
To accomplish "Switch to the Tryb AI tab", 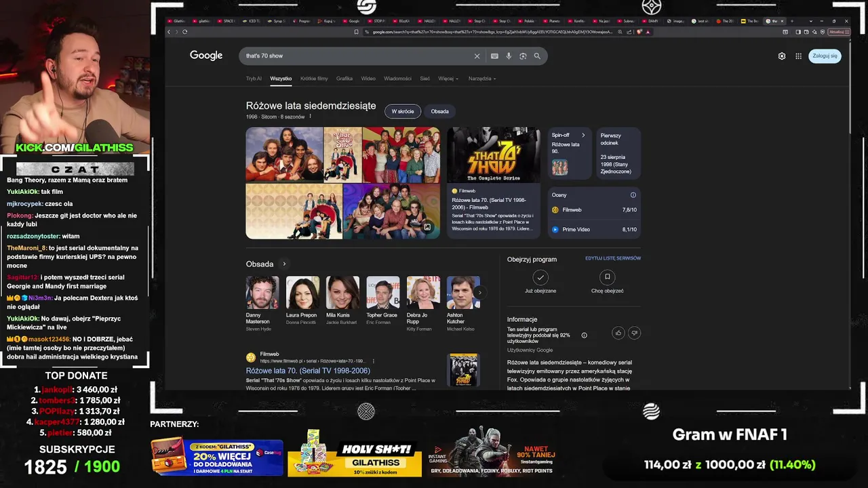I will pyautogui.click(x=254, y=79).
